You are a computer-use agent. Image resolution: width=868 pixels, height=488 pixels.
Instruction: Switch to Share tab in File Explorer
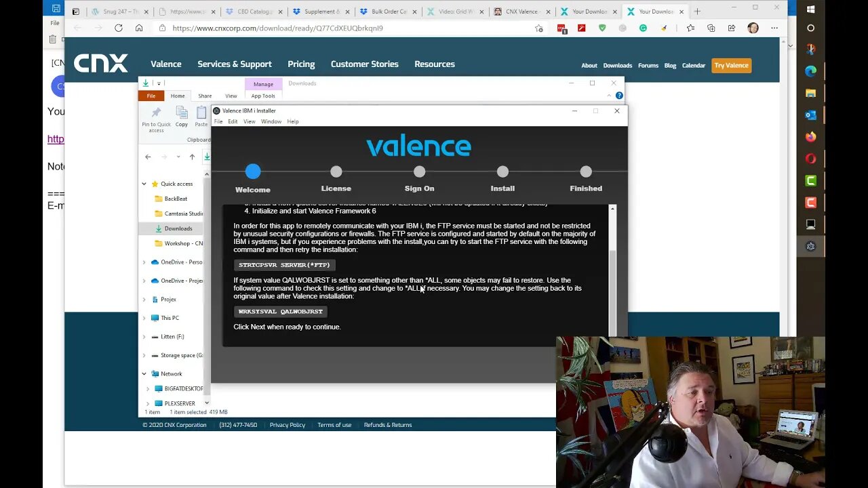(x=205, y=96)
